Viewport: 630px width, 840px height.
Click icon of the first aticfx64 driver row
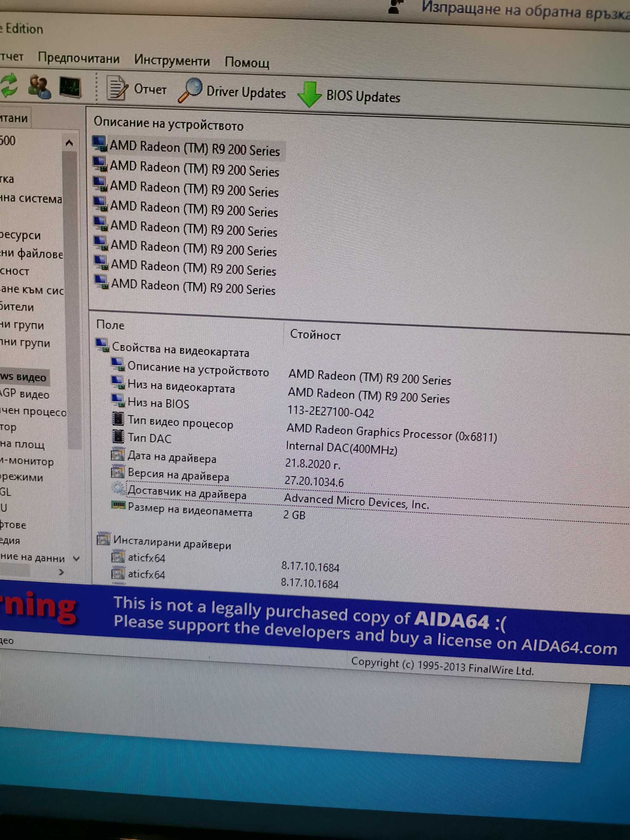click(x=118, y=557)
